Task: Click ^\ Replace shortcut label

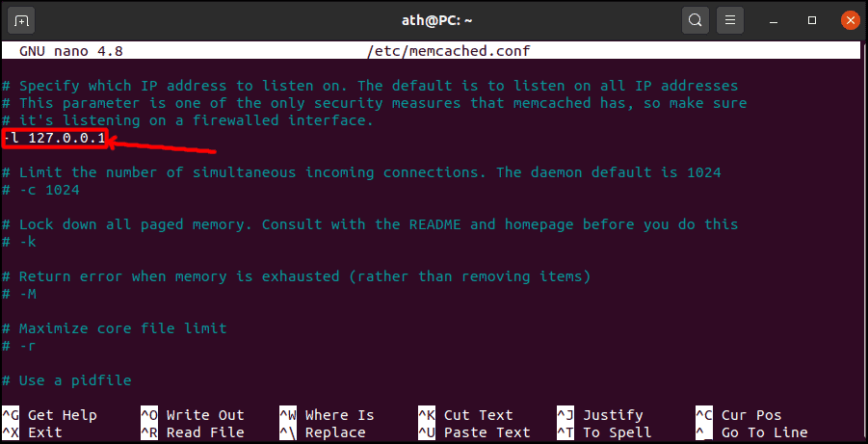Action: click(322, 432)
